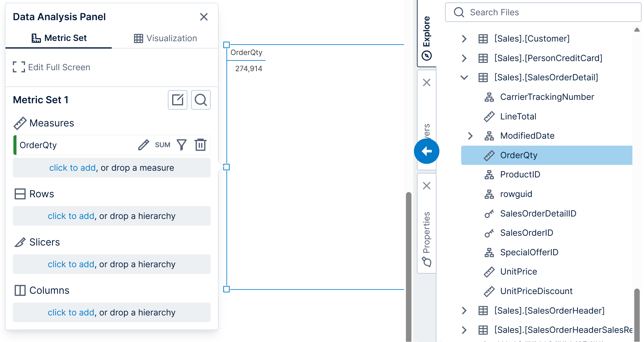Viewport: 644px width, 342px height.
Task: Click the 274,914 value cell
Action: pyautogui.click(x=248, y=69)
